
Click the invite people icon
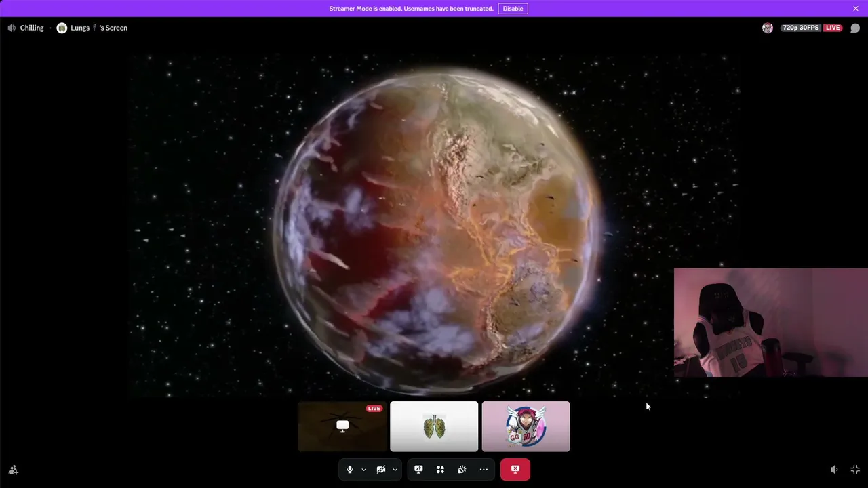click(x=13, y=470)
